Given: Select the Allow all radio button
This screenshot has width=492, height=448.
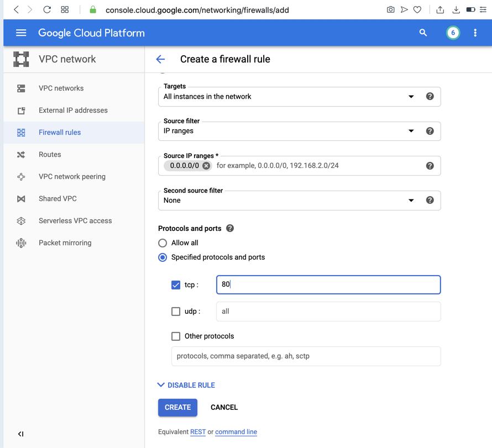Looking at the screenshot, I should [x=163, y=243].
